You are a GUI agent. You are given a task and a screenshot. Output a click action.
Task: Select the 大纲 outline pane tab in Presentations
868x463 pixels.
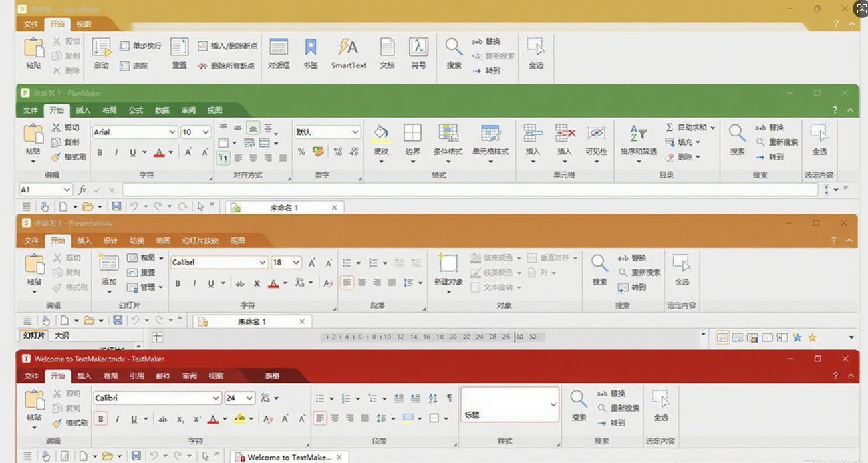point(61,336)
